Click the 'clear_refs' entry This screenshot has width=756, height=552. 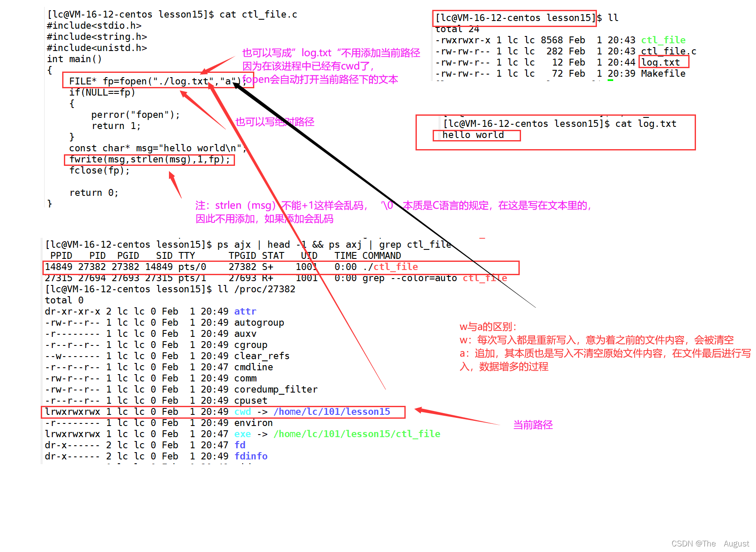[262, 356]
